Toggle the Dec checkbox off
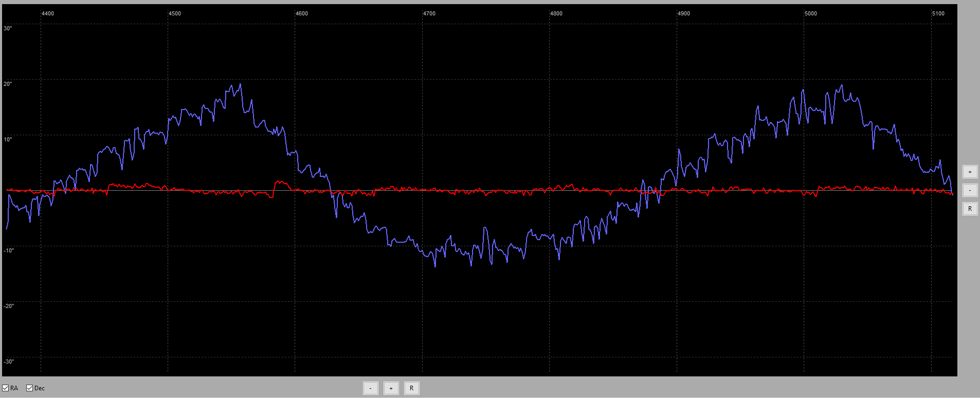980x398 pixels. coord(30,388)
